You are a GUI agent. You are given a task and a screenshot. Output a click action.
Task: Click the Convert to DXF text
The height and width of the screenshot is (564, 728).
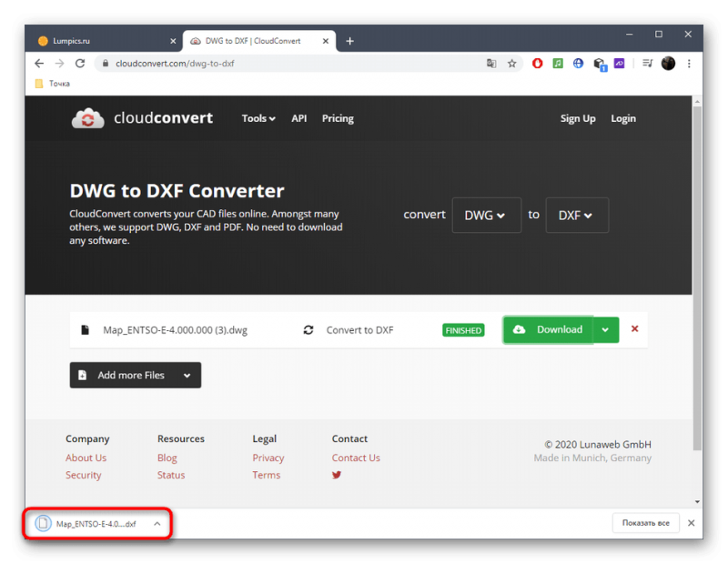click(359, 330)
